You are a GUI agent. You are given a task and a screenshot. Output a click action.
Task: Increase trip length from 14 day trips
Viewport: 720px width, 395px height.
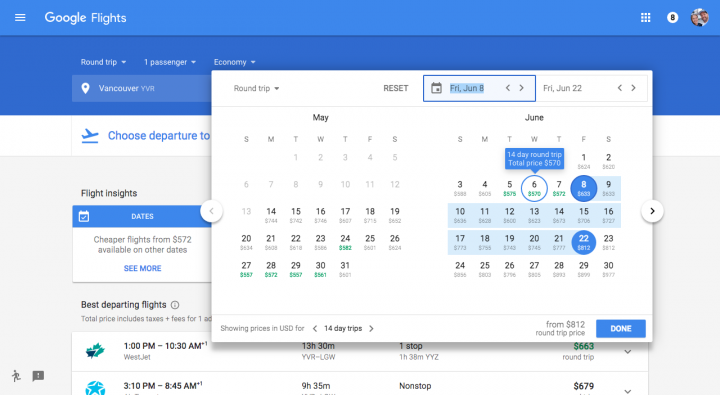(x=371, y=328)
